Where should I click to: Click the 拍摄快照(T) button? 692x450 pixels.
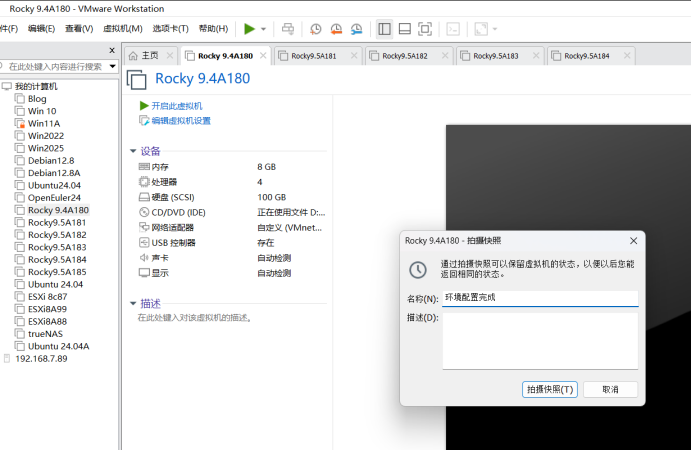pyautogui.click(x=550, y=389)
